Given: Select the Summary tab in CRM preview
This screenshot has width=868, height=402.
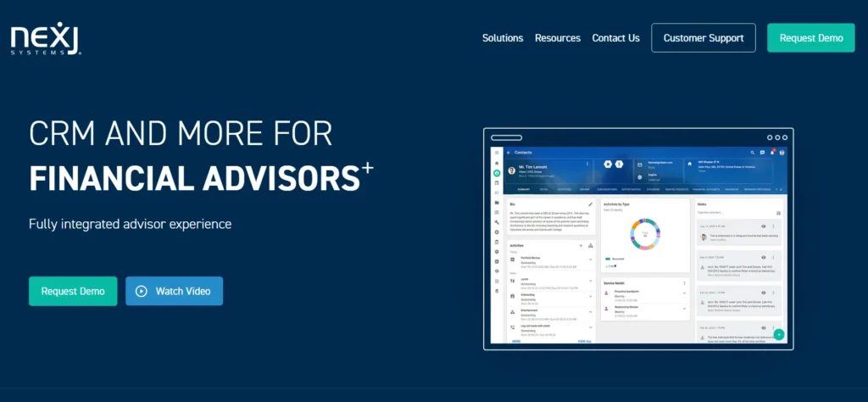Looking at the screenshot, I should (524, 189).
